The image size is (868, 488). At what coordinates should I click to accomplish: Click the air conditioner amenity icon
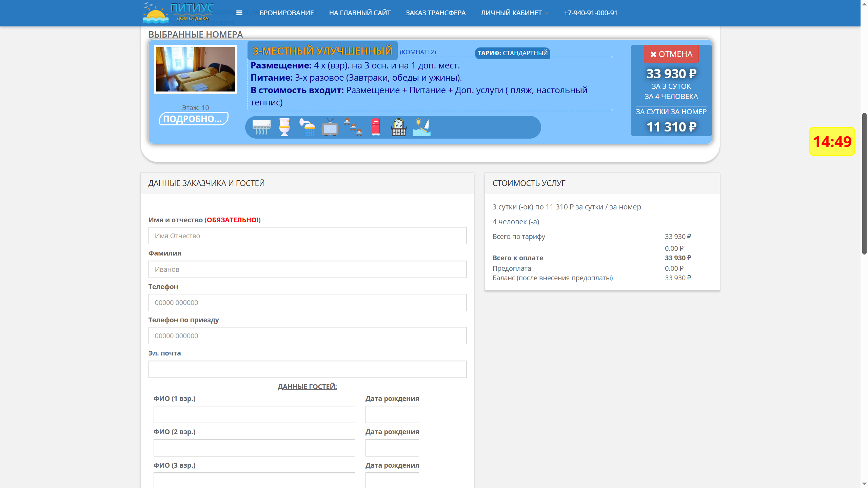(261, 127)
